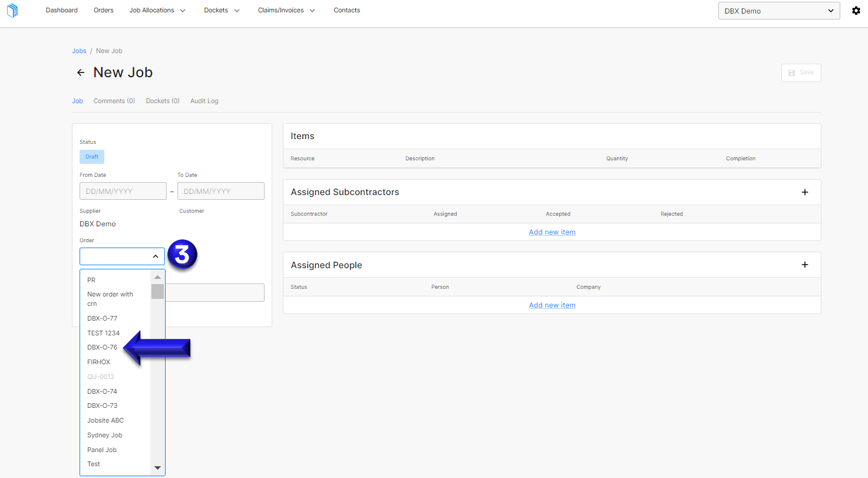Click Add new item under Assigned Subcontractors
Image resolution: width=868 pixels, height=478 pixels.
552,232
